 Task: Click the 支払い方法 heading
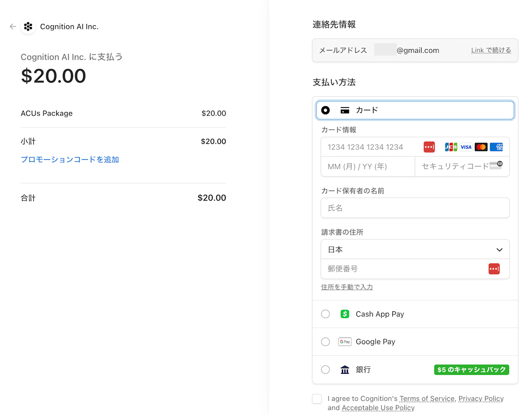334,82
